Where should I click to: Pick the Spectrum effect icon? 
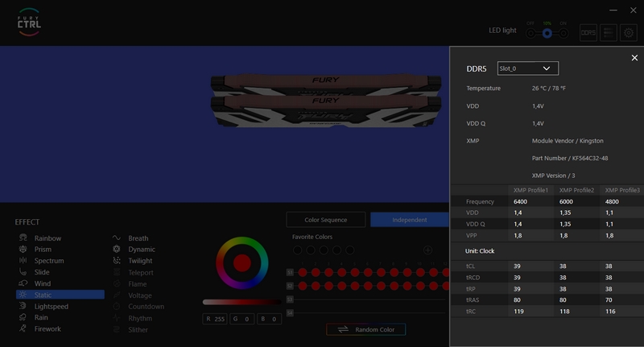[23, 260]
